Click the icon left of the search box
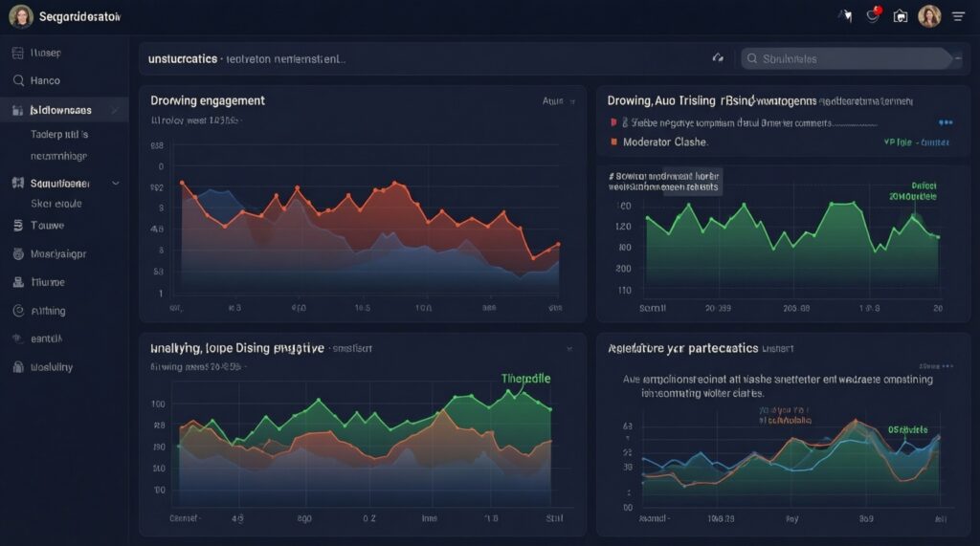Image resolution: width=980 pixels, height=546 pixels. click(718, 58)
